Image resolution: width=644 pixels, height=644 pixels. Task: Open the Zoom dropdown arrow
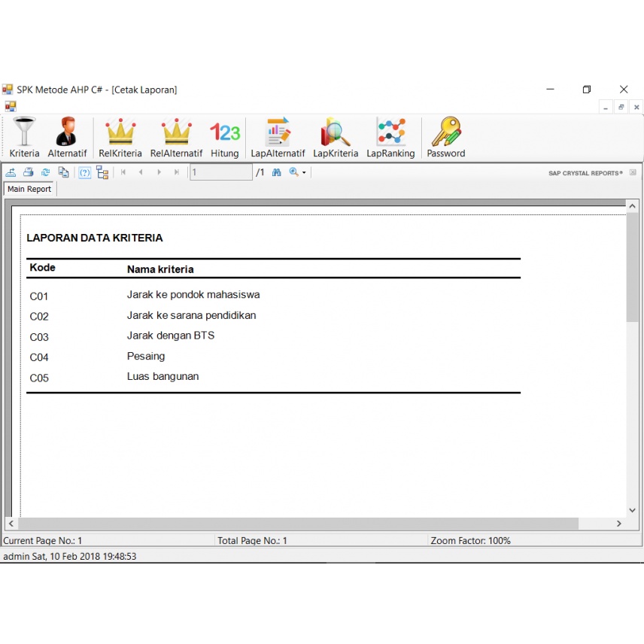pyautogui.click(x=305, y=172)
